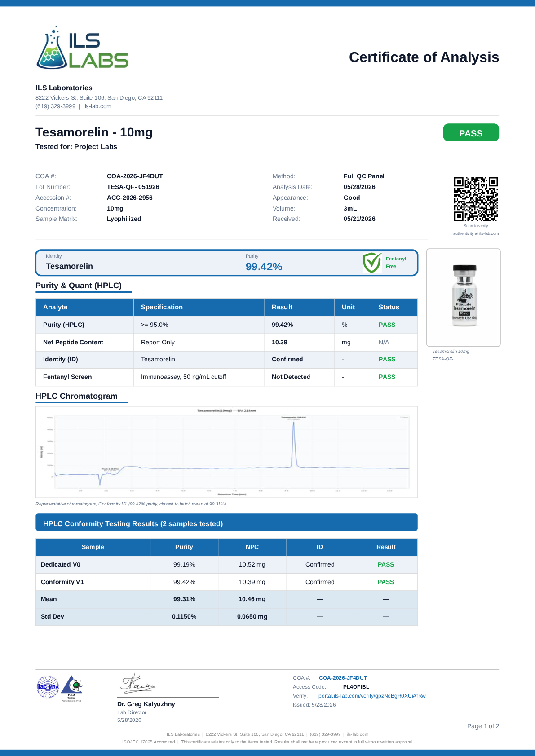535x756 pixels.
Task: Click the large 99.42% purity summary
Action: 264,267
